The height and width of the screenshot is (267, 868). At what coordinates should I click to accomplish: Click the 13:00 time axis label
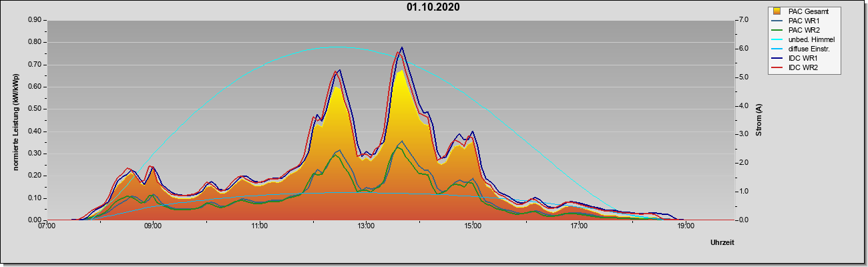point(366,226)
